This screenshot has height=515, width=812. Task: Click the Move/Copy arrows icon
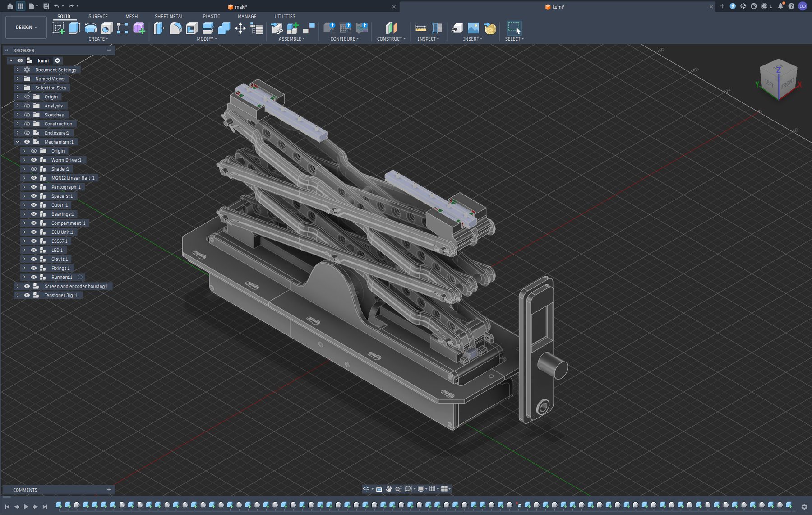click(x=240, y=28)
